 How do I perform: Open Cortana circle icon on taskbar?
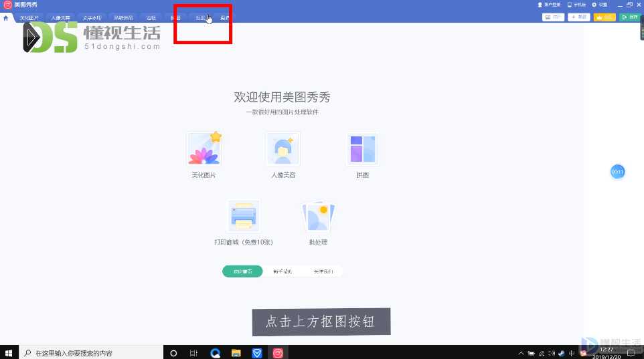pos(173,353)
